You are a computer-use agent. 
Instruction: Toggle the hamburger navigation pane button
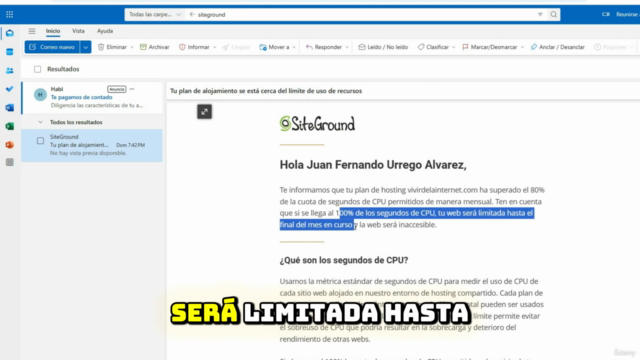(x=32, y=31)
